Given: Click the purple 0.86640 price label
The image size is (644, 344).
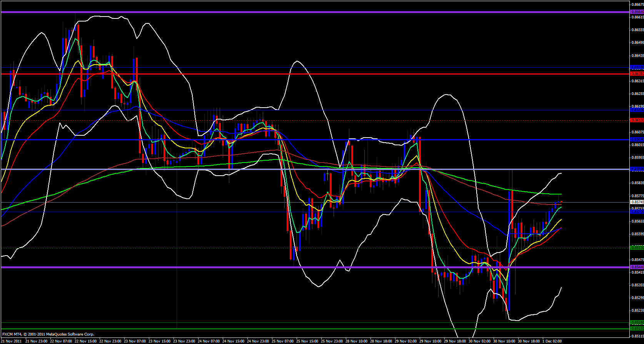Looking at the screenshot, I should [x=637, y=12].
